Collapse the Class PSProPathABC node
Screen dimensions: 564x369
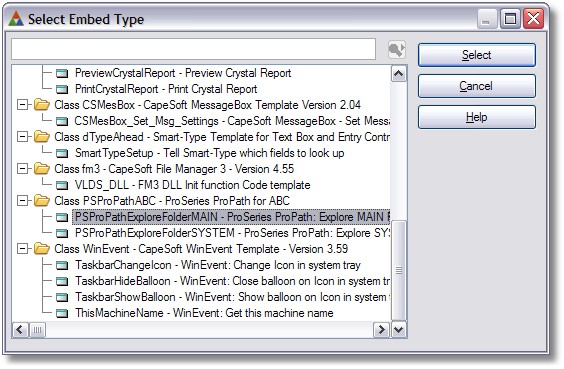pyautogui.click(x=22, y=201)
